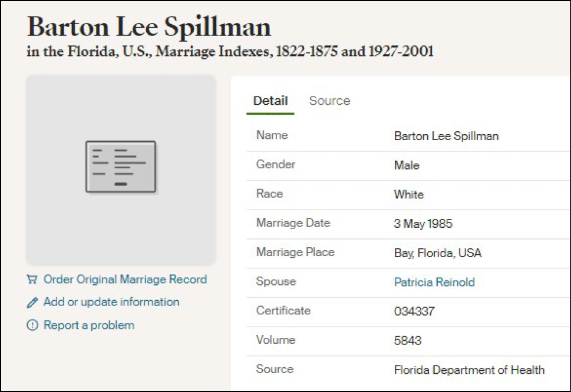Image resolution: width=571 pixels, height=392 pixels.
Task: Click the marriage date 3 May 1985
Action: [423, 224]
